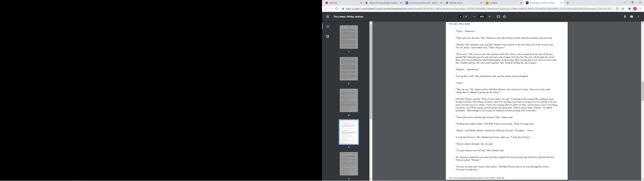Click the sidebar scrollbar down arrow
This screenshot has height=181, width=644.
point(371,179)
